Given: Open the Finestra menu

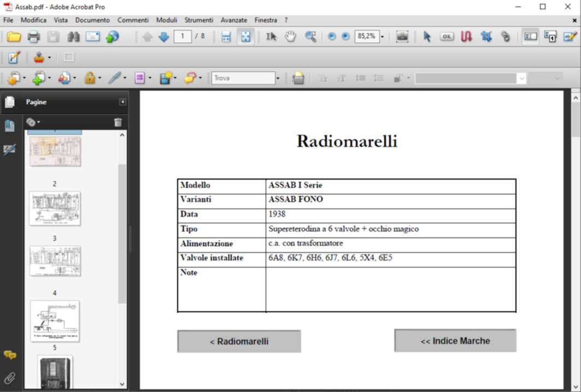Looking at the screenshot, I should pos(266,20).
